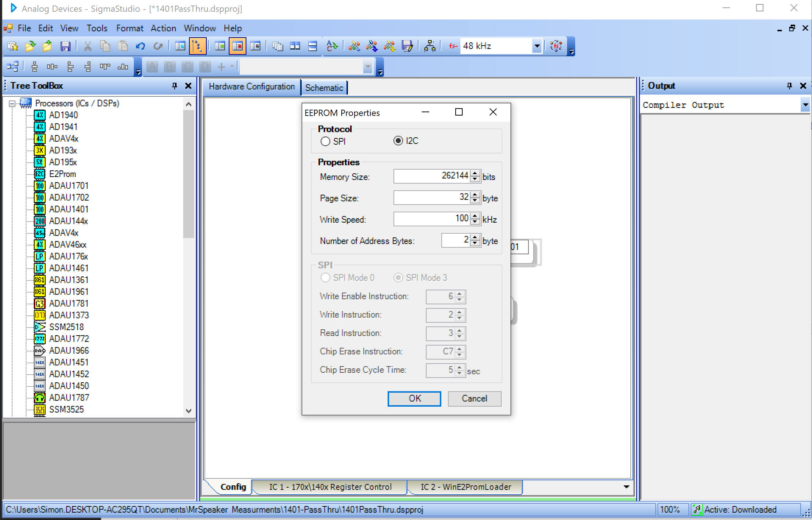Switch to the Schematic tab
812x520 pixels.
pyautogui.click(x=324, y=88)
